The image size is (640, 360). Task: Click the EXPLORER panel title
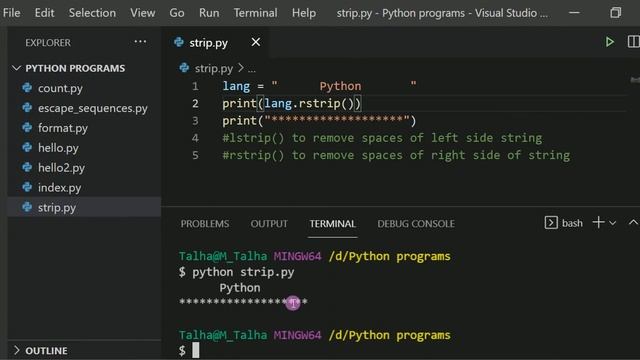(x=48, y=42)
